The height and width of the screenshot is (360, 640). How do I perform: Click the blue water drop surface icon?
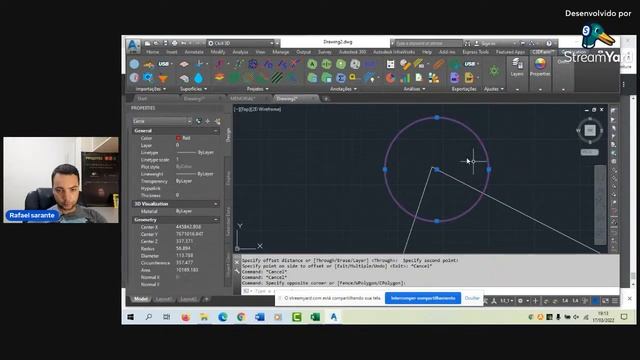click(x=198, y=78)
